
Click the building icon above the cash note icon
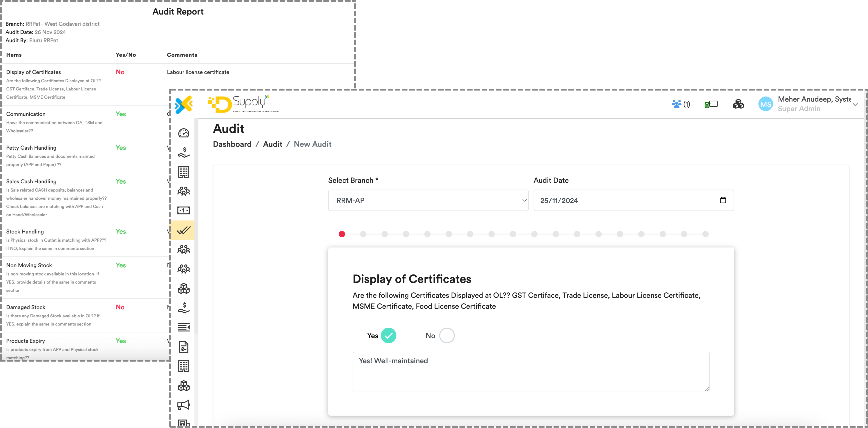tap(184, 172)
